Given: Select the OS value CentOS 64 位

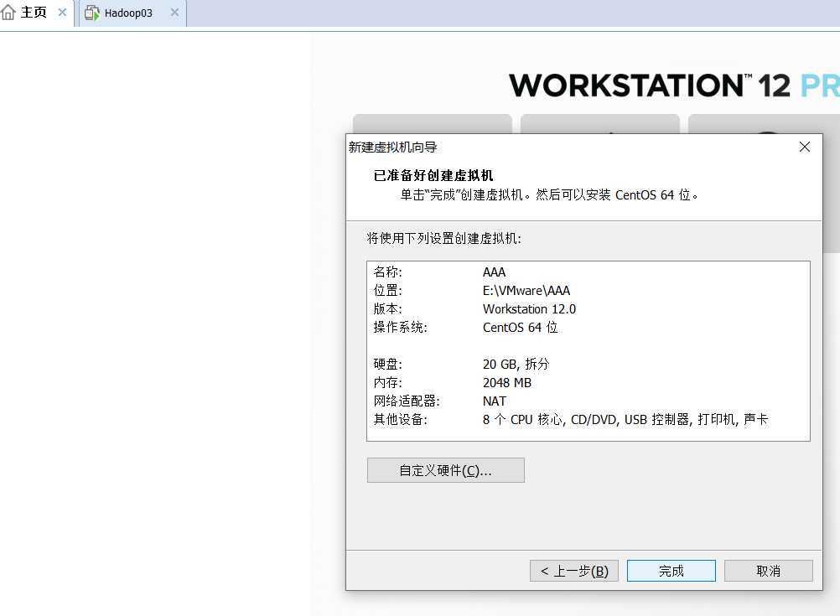Looking at the screenshot, I should [520, 328].
